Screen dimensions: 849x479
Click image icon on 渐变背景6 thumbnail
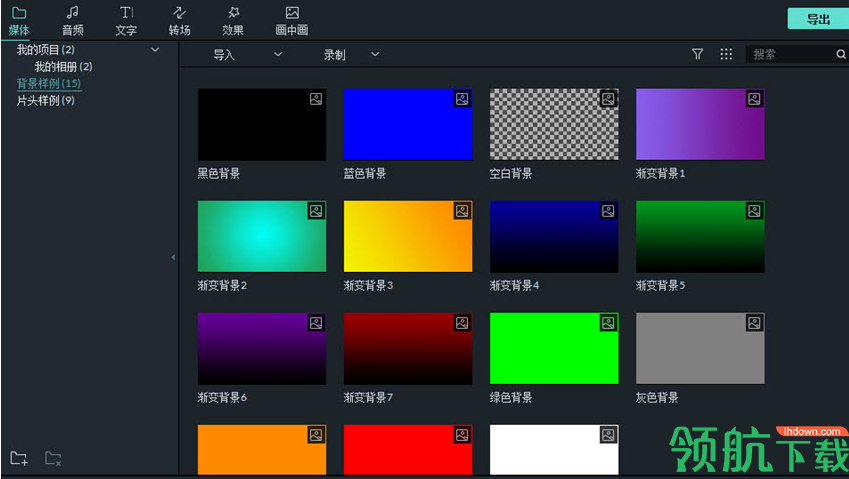click(316, 323)
